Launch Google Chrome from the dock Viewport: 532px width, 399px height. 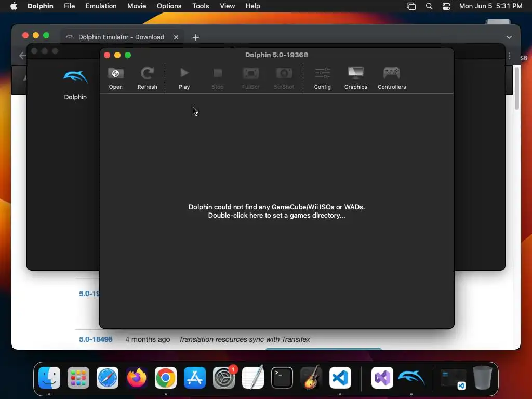[x=166, y=378]
